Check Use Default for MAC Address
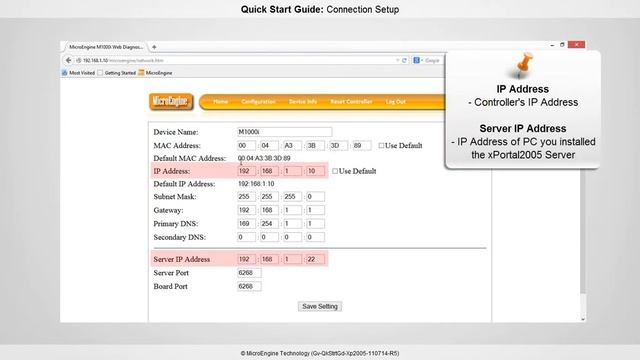Viewport: 640px width, 360px height. [381, 145]
